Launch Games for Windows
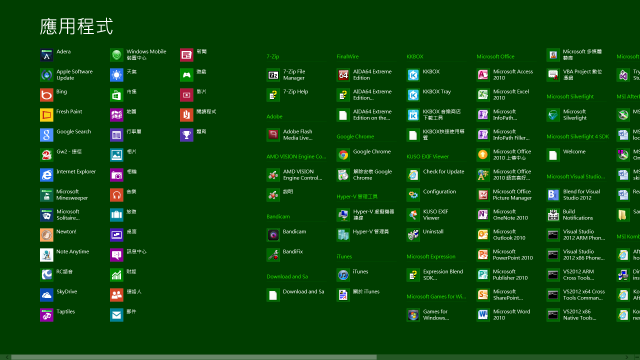Viewport: 640px width, 360px height. [413, 315]
